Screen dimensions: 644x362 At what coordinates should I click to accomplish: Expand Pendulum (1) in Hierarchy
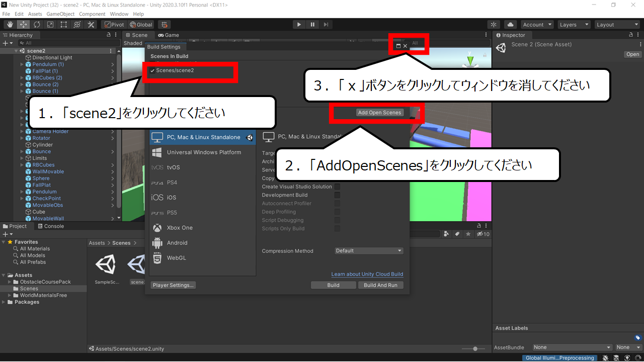[22, 64]
